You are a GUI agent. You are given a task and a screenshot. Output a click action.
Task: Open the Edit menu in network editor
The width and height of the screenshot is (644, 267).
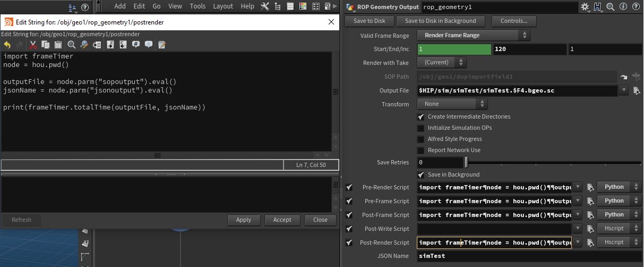[x=139, y=6]
